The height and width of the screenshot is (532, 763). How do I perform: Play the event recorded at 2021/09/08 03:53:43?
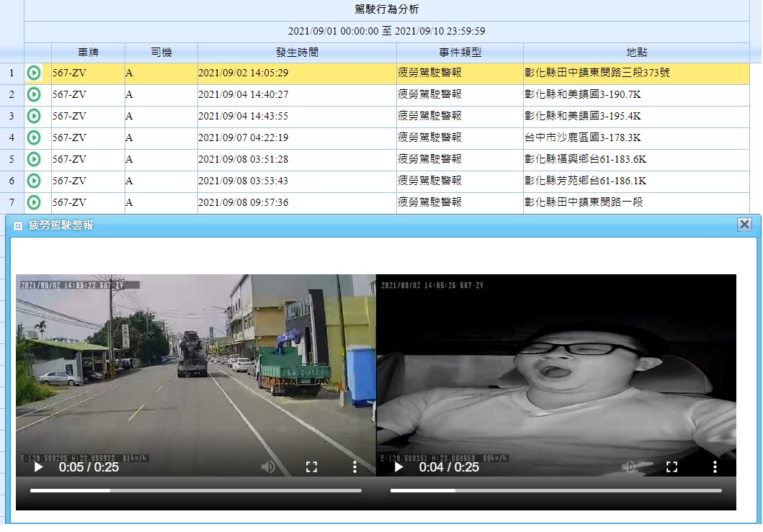(34, 181)
